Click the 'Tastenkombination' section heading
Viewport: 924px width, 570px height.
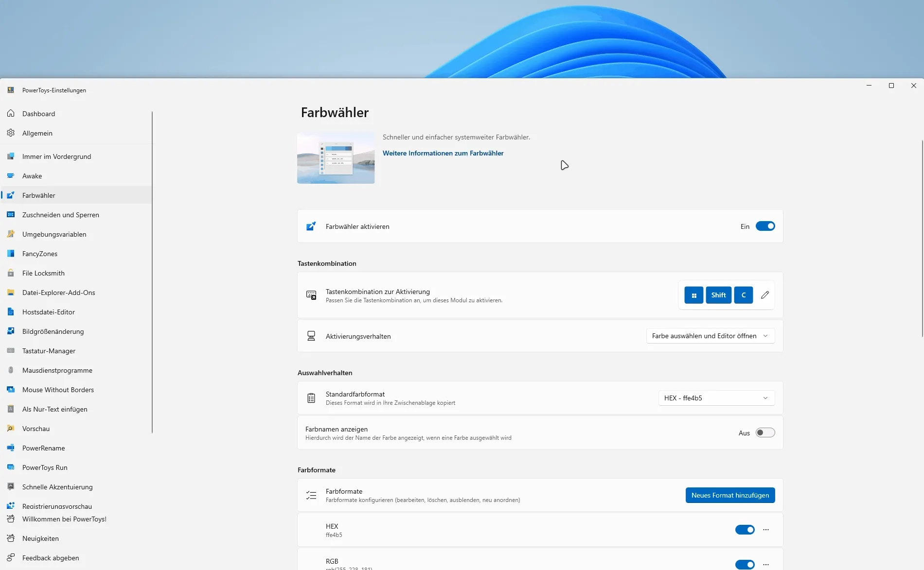point(327,263)
